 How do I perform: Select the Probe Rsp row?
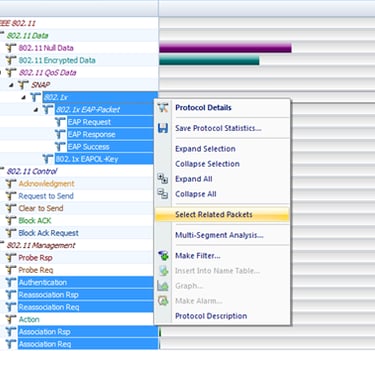(x=35, y=258)
